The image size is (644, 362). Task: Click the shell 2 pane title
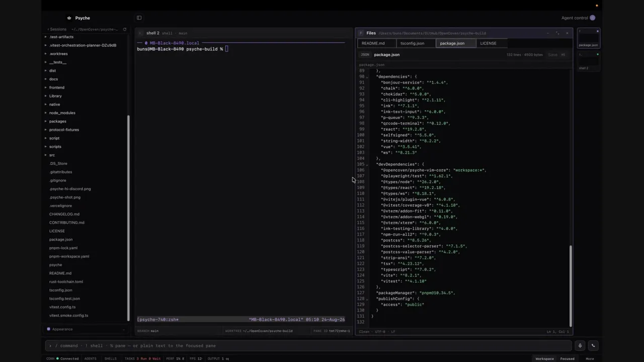pyautogui.click(x=152, y=33)
